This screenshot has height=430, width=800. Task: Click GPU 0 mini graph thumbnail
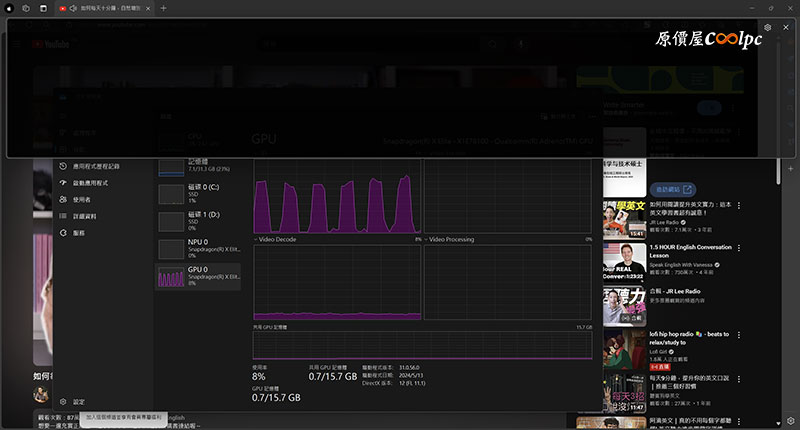[171, 277]
